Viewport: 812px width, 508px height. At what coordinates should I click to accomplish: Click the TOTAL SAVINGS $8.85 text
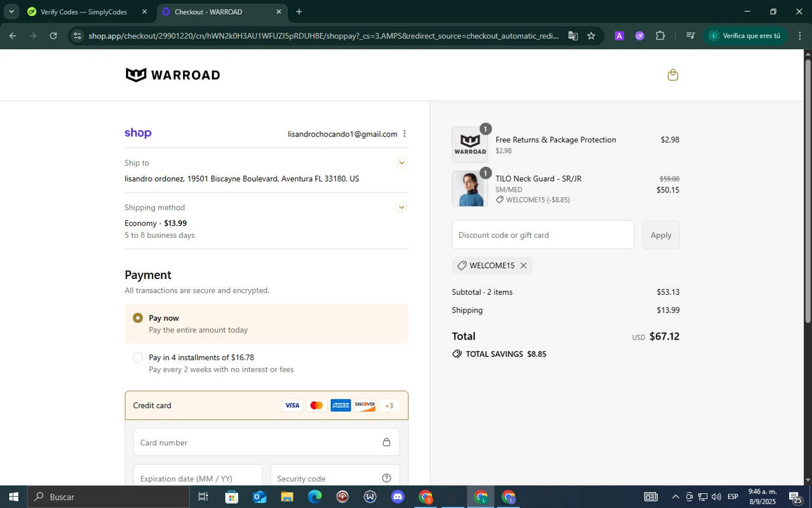[506, 354]
